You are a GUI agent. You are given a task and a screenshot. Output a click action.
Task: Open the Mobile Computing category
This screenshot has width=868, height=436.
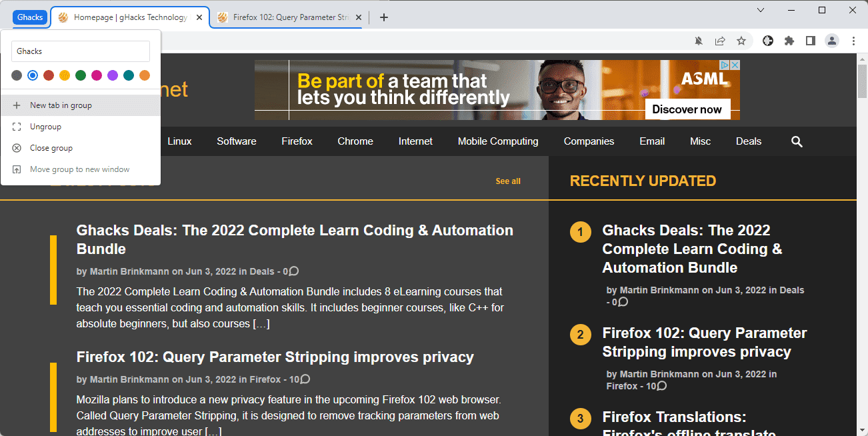(x=498, y=141)
